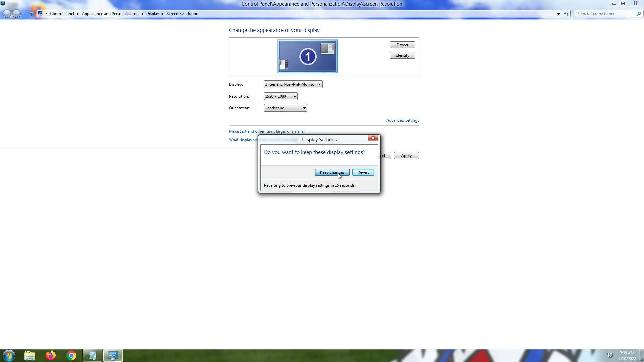Click the Identify button
This screenshot has width=644, height=362.
click(402, 55)
